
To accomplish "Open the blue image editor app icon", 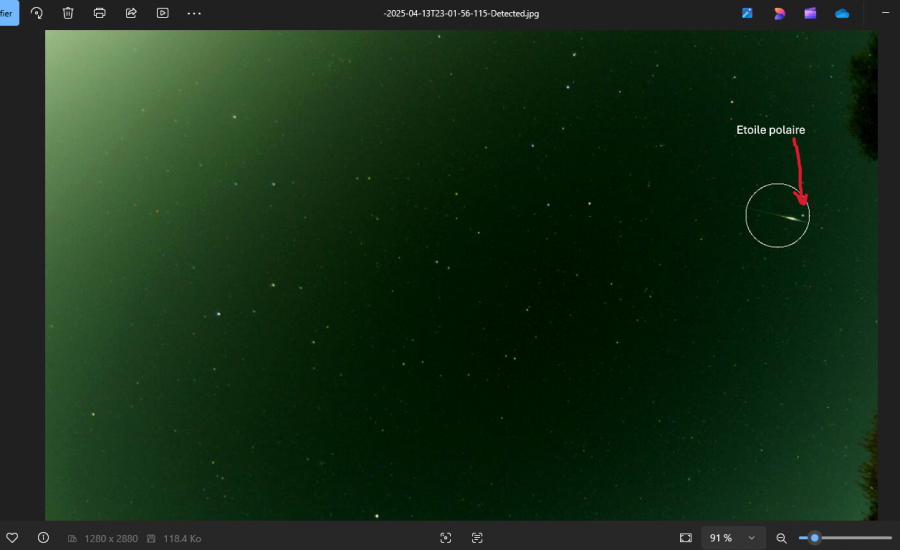I will (747, 13).
